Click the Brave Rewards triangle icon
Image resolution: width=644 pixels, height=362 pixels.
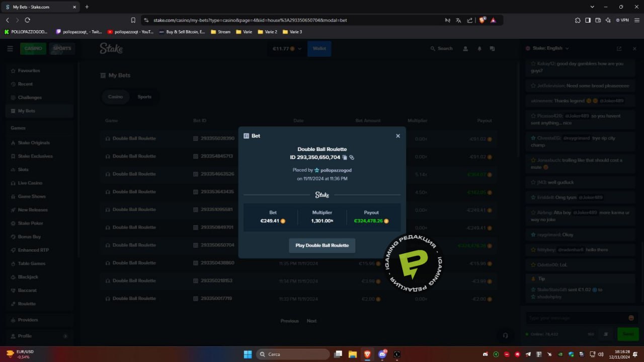494,20
